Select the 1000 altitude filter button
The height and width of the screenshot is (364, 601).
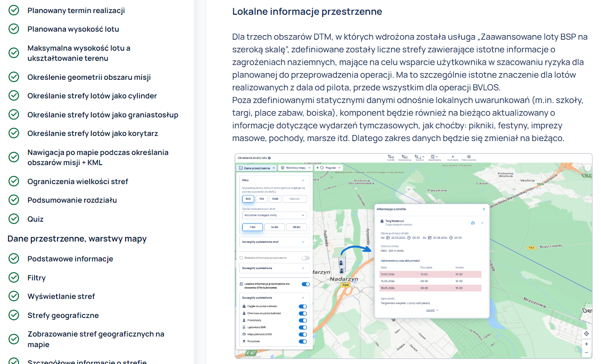pyautogui.click(x=275, y=199)
